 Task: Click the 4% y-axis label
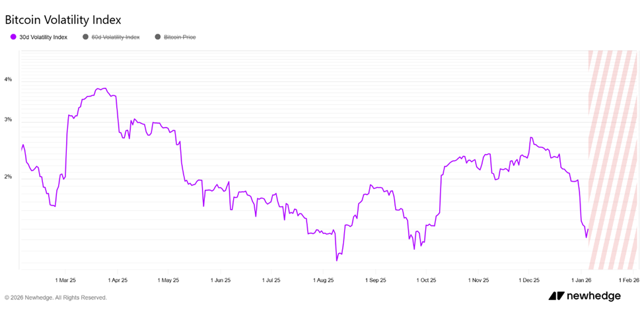[8, 79]
